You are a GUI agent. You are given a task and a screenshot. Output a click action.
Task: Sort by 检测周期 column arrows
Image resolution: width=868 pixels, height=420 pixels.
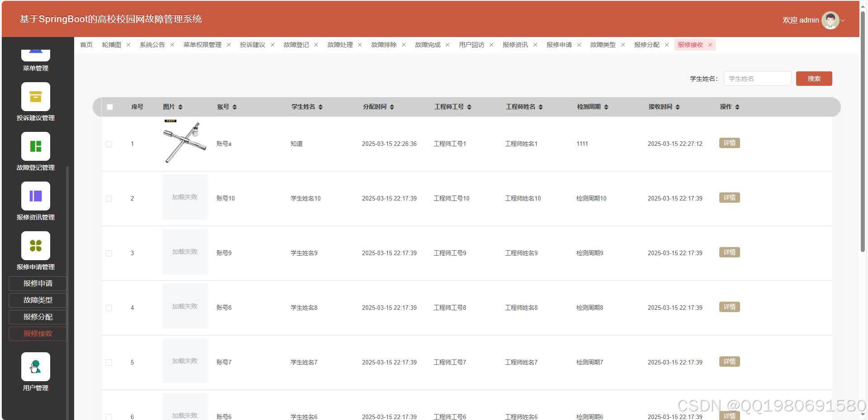[x=606, y=107]
